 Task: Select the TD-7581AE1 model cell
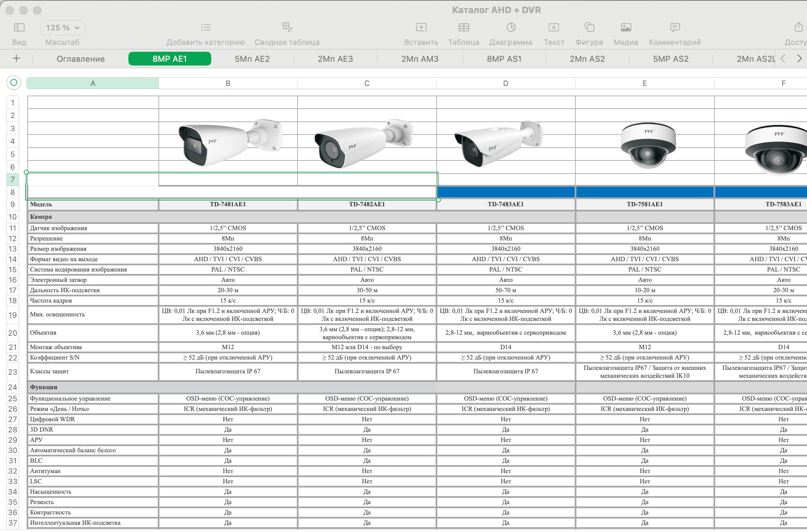645,204
